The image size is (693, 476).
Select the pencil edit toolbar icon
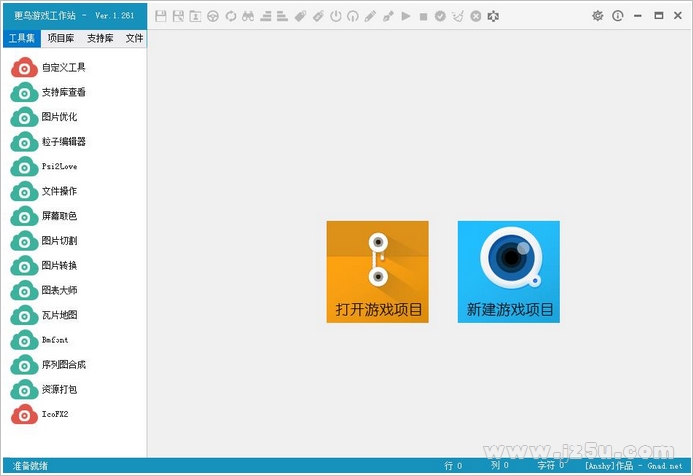coord(370,16)
